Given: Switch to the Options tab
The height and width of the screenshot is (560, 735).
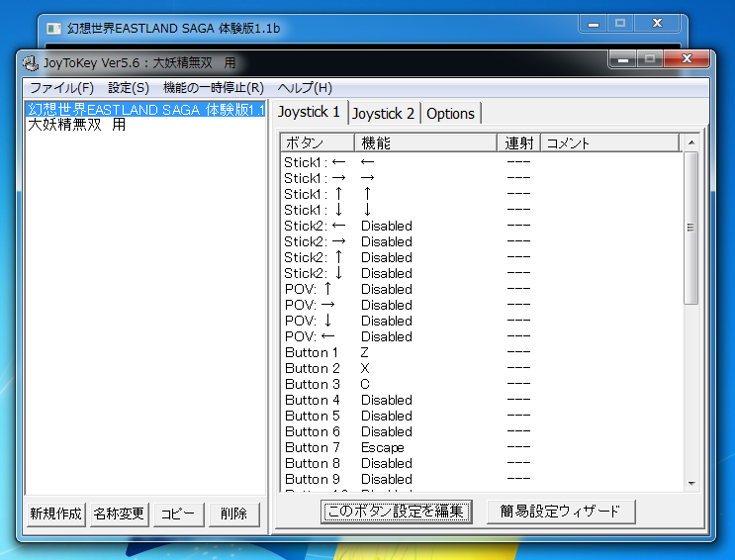Looking at the screenshot, I should tap(450, 114).
